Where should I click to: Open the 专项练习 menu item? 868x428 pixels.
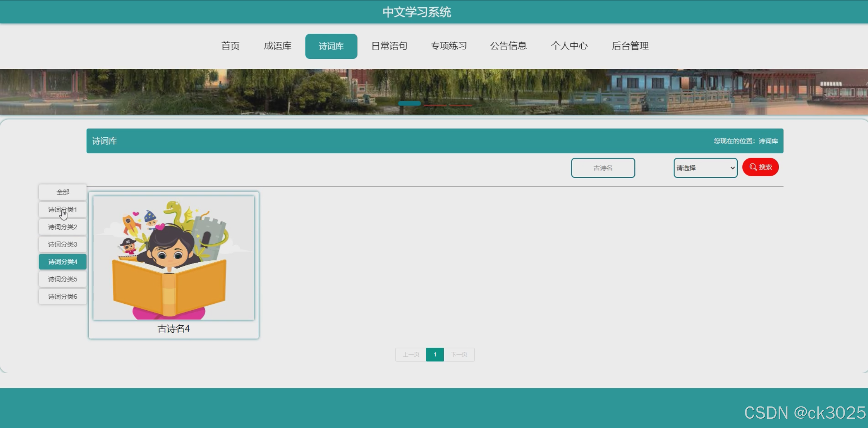(448, 46)
